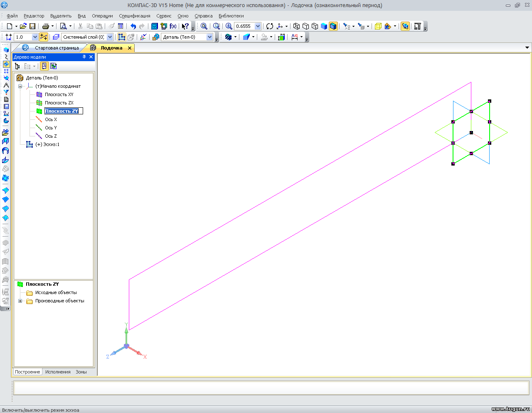This screenshot has width=532, height=413.
Task: Select the Построение tab
Action: (27, 372)
